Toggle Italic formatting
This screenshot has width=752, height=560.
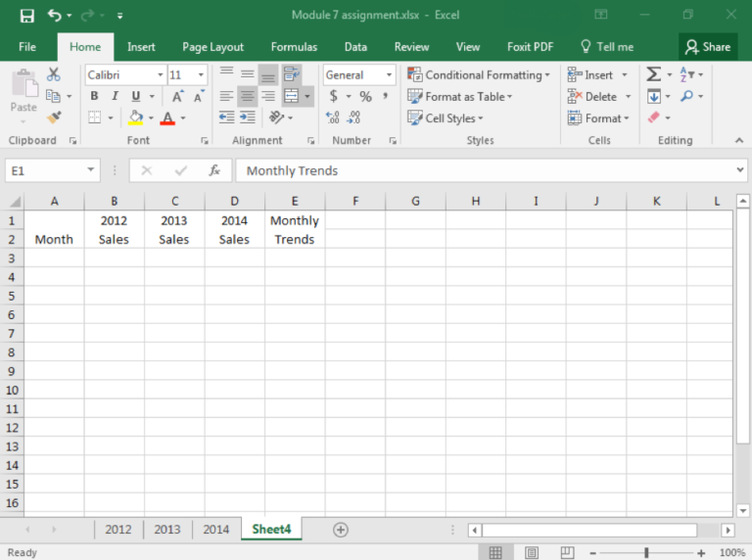115,96
